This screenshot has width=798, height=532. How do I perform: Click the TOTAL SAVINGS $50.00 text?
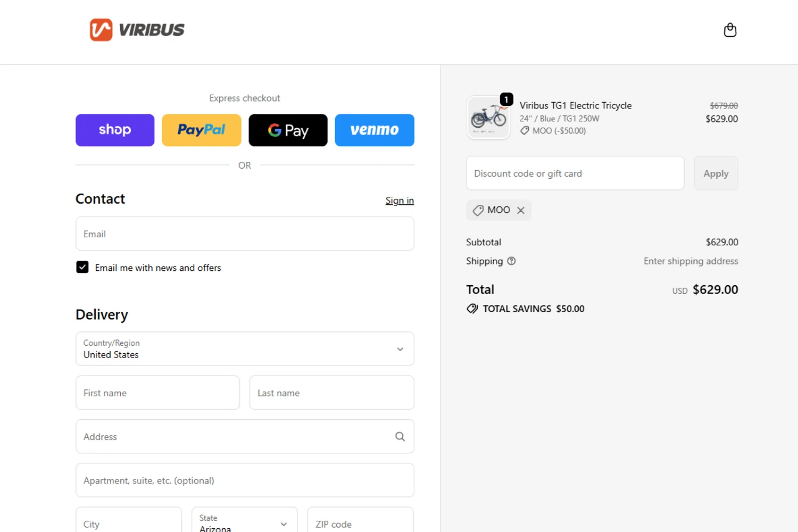click(x=534, y=309)
